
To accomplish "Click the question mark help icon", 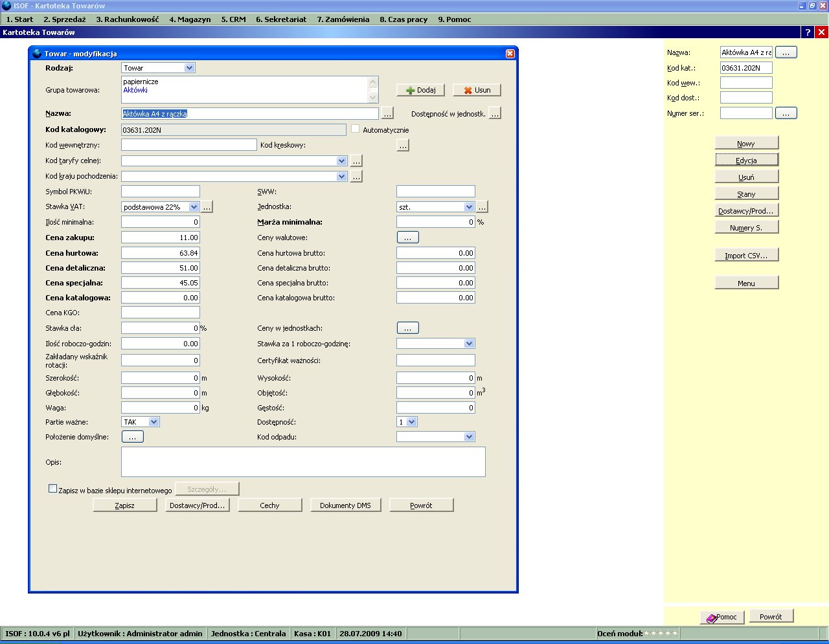I will click(808, 32).
